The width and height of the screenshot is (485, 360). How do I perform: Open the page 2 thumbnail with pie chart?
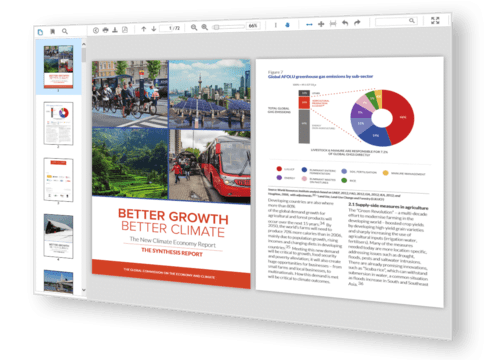(x=58, y=123)
